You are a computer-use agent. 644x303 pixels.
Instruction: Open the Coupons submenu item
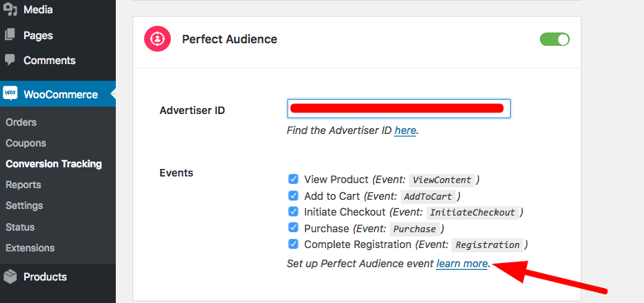click(26, 143)
